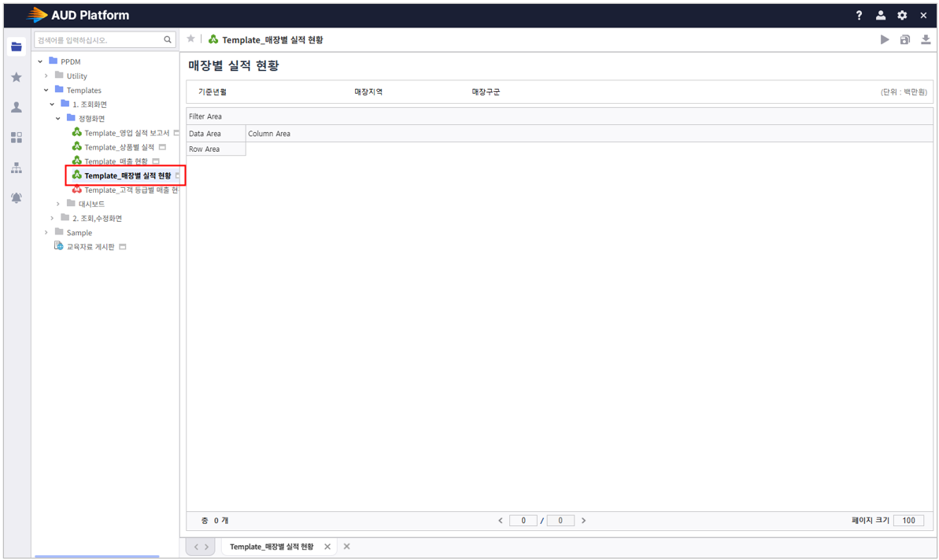This screenshot has height=560, width=939.
Task: Navigate tabs right with bottom arrow
Action: (206, 547)
